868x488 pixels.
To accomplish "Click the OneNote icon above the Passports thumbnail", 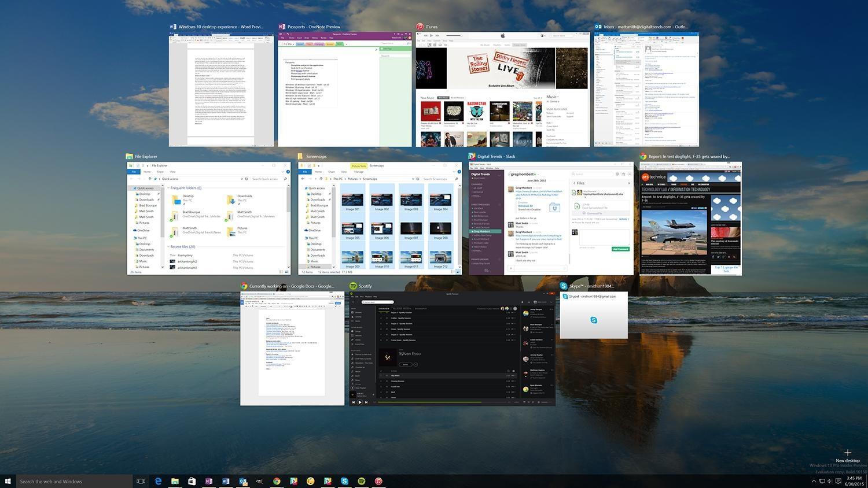I will (281, 27).
